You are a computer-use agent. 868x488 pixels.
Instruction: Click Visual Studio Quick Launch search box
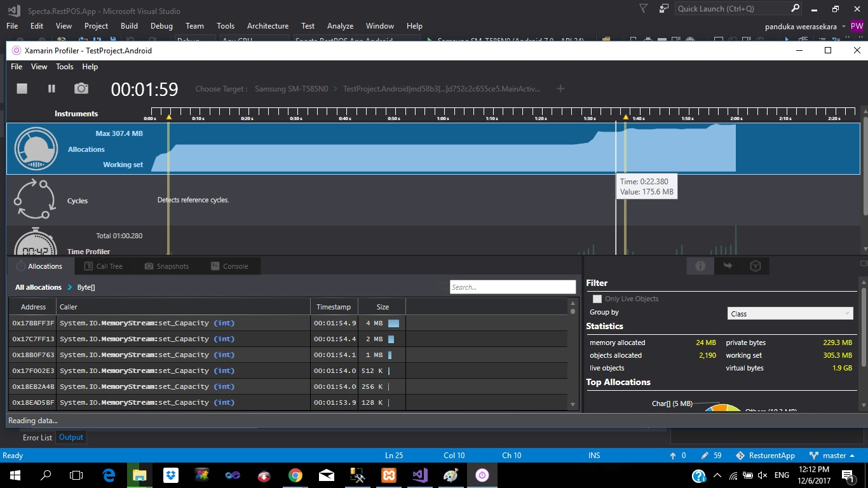point(739,9)
